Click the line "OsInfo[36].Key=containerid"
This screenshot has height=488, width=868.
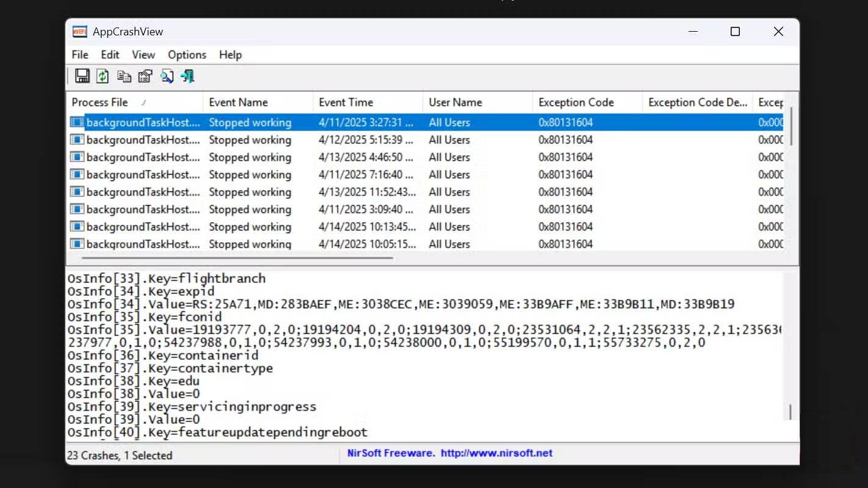coord(163,356)
